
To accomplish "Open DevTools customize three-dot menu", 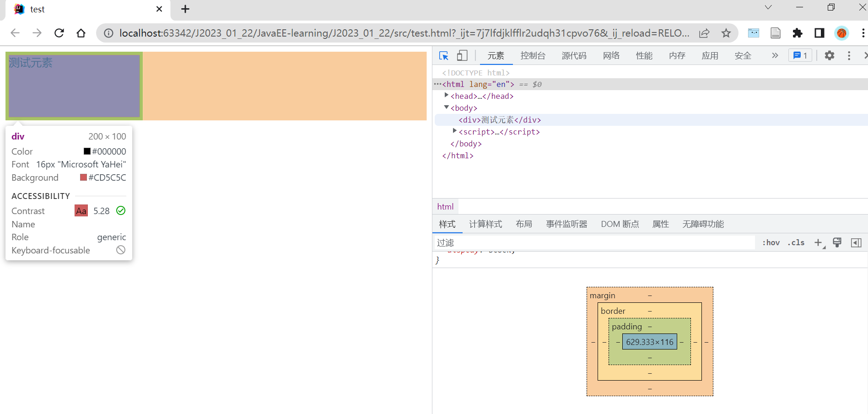I will (x=849, y=56).
